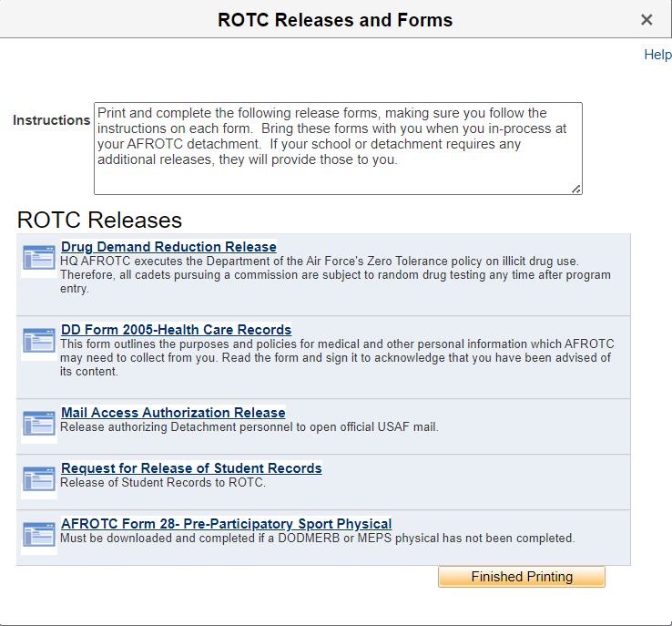The height and width of the screenshot is (626, 672).
Task: Open AFROTC Form 28 Pre-Participatory Sport Physical
Action: tap(226, 524)
